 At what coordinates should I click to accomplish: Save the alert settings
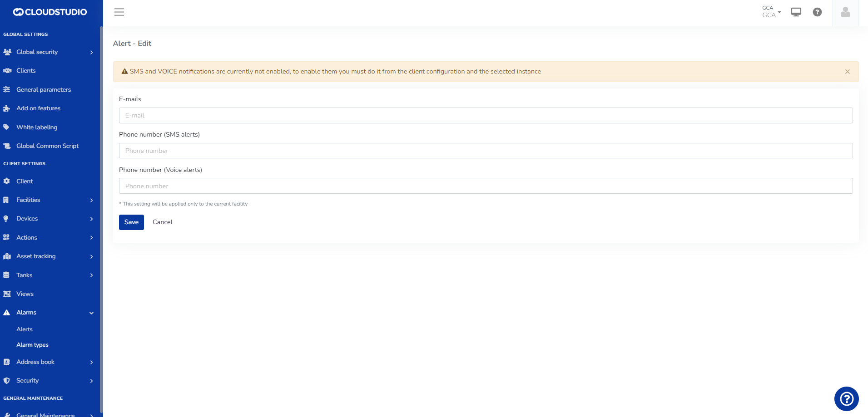[131, 222]
